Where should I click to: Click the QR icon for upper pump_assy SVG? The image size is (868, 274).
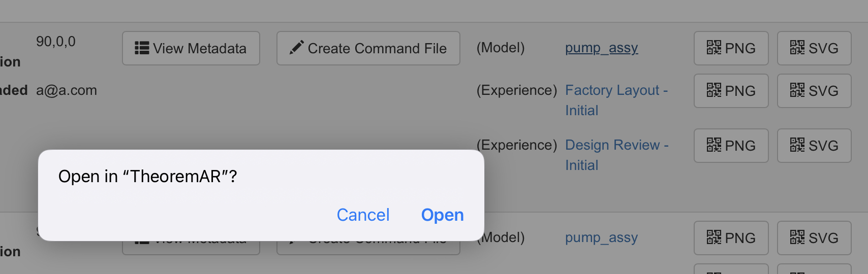pyautogui.click(x=797, y=48)
